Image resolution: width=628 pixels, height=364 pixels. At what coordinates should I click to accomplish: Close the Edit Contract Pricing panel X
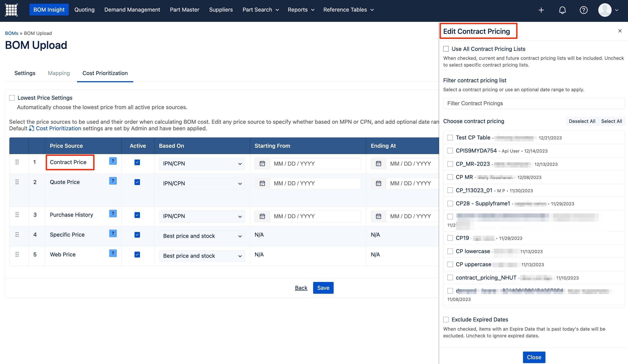tap(620, 31)
